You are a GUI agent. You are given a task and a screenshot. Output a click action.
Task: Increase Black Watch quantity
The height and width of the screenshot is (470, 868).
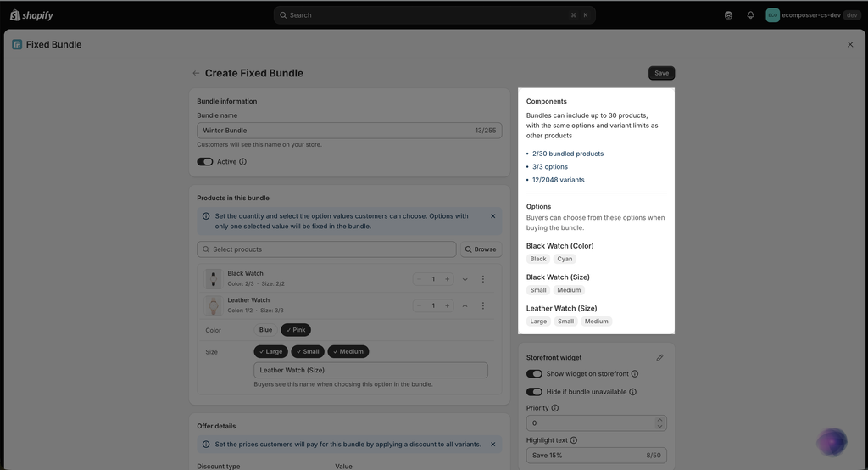click(448, 279)
